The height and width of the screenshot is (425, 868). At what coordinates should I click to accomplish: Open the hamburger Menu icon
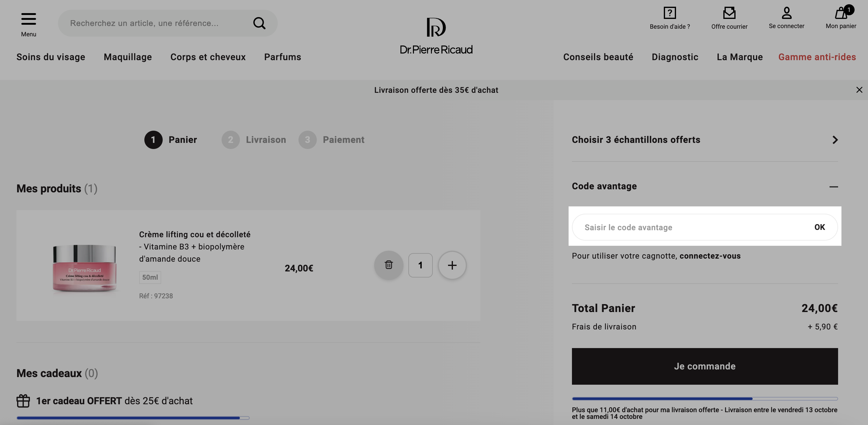(29, 19)
